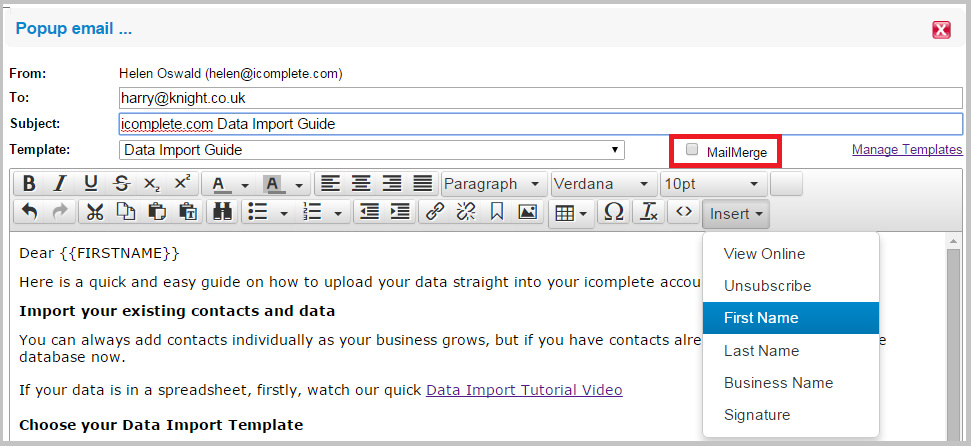Image resolution: width=971 pixels, height=446 pixels.
Task: Align text right
Action: (391, 184)
